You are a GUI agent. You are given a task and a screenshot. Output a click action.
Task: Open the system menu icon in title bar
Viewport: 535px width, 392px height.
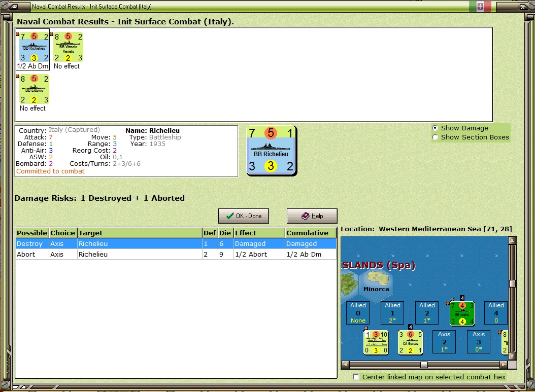(x=13, y=7)
